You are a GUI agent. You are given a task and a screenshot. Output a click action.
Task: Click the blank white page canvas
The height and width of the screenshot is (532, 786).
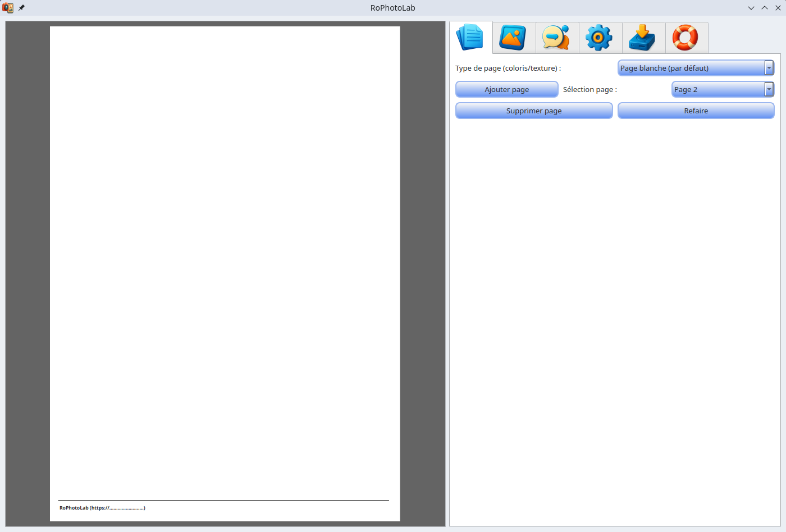(x=225, y=253)
